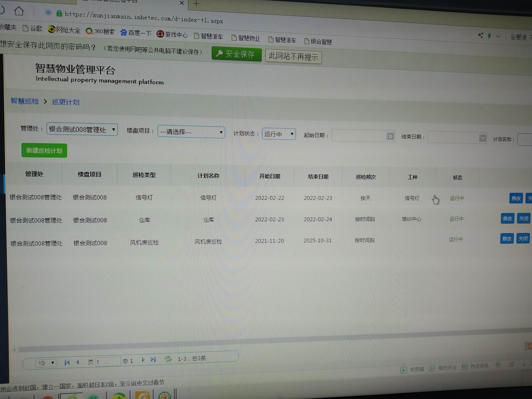Click the 工种 column header
This screenshot has width=532, height=399.
click(x=412, y=178)
